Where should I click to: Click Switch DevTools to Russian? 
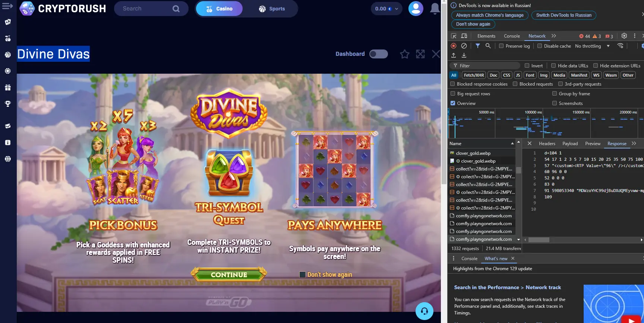point(563,15)
